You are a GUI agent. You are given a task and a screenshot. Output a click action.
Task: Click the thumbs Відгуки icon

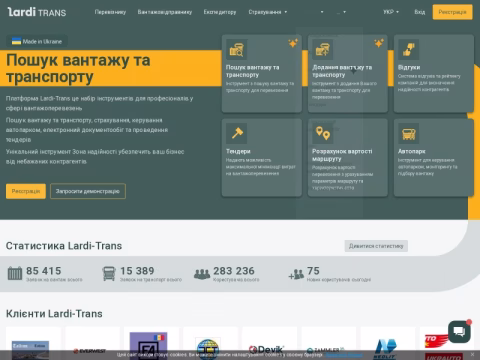pyautogui.click(x=408, y=50)
